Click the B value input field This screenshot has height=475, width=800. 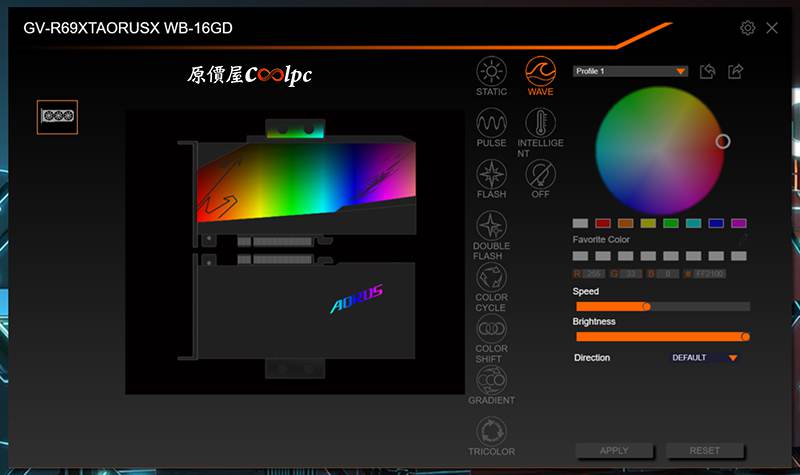(668, 274)
